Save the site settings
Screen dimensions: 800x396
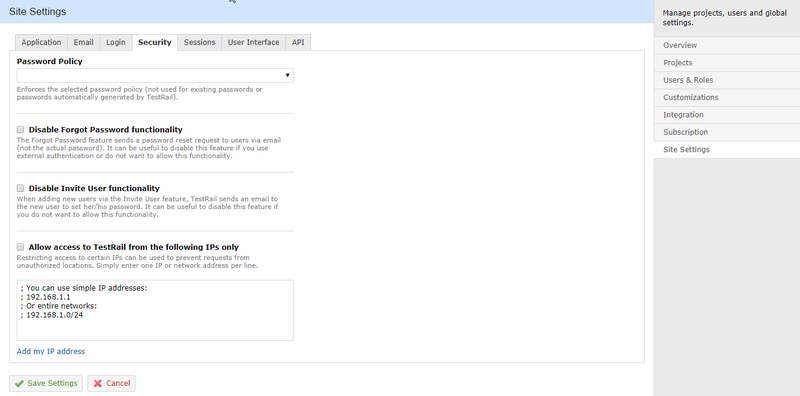tap(46, 383)
